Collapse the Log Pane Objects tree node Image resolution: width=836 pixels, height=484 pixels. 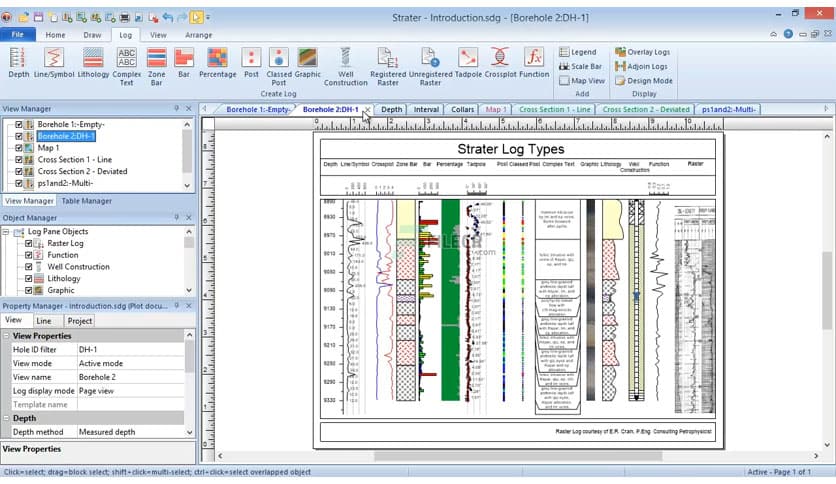click(x=6, y=232)
